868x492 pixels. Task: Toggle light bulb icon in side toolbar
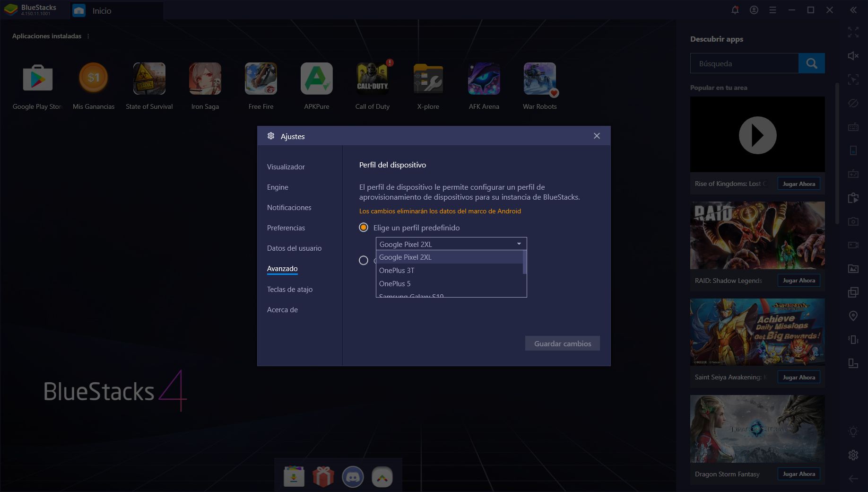(x=853, y=431)
